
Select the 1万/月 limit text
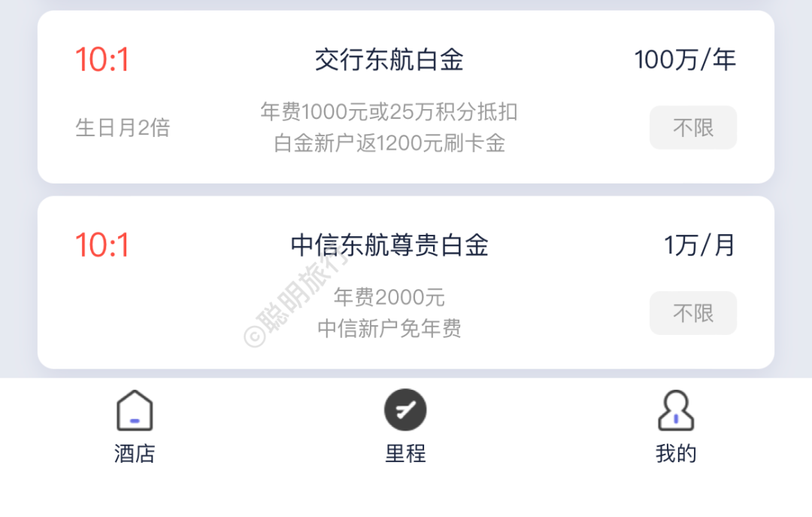coord(698,245)
